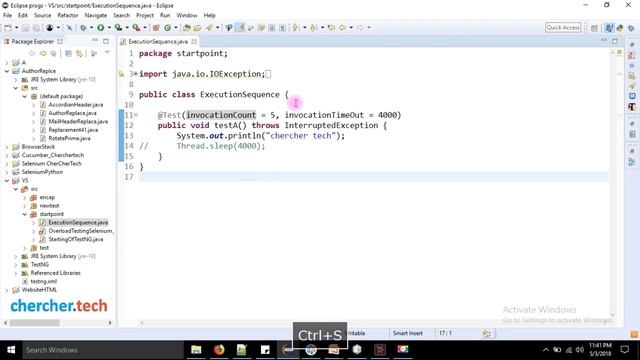Click the External Tools run icon
This screenshot has height=360, width=640.
136,28
